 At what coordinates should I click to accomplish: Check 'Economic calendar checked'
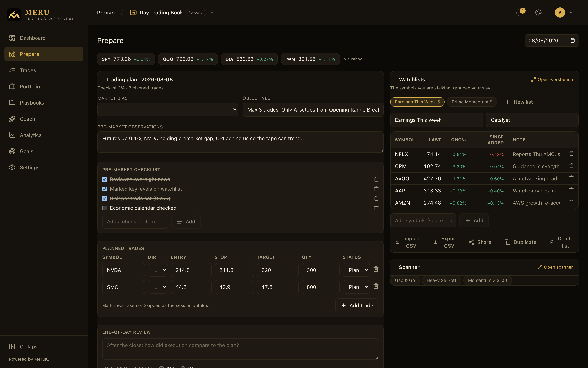point(105,208)
